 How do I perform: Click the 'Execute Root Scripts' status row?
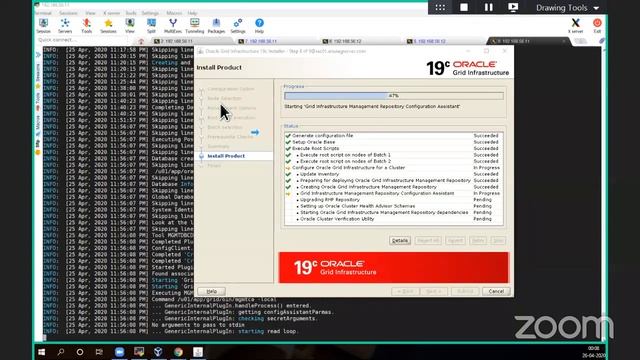click(x=394, y=149)
